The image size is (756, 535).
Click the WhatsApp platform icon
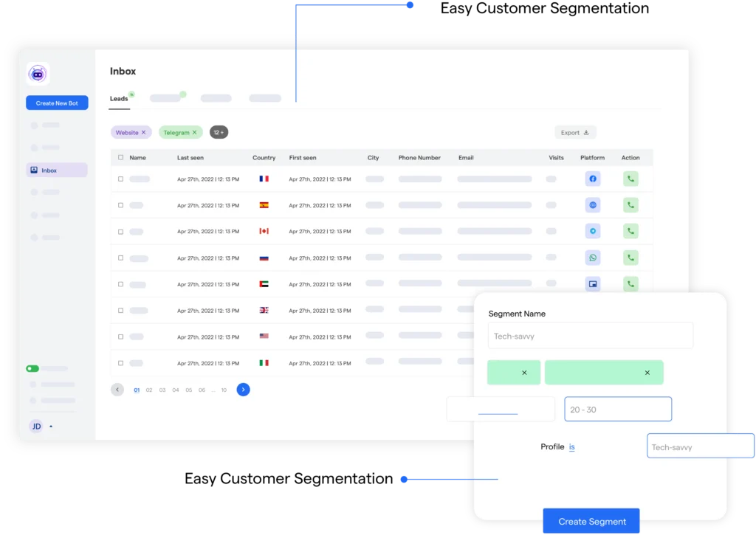coord(593,258)
